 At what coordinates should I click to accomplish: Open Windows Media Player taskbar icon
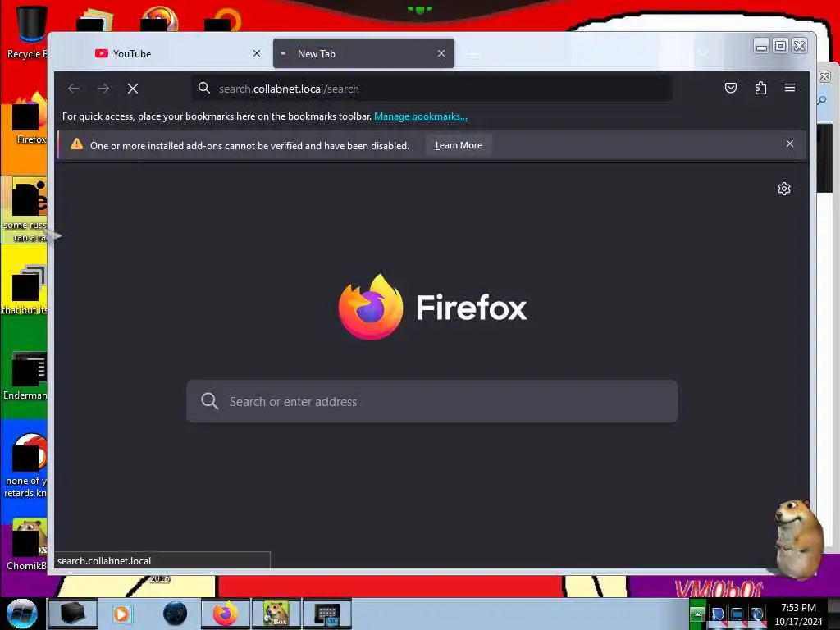point(121,614)
